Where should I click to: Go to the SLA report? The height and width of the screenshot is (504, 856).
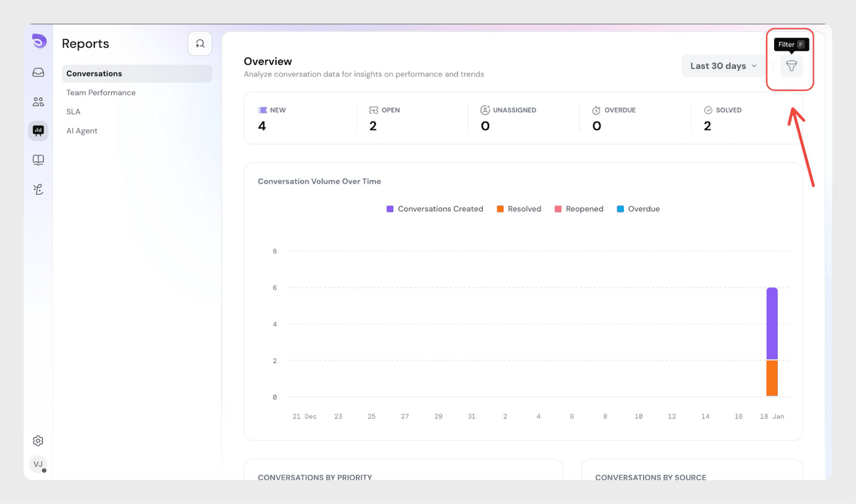click(73, 112)
